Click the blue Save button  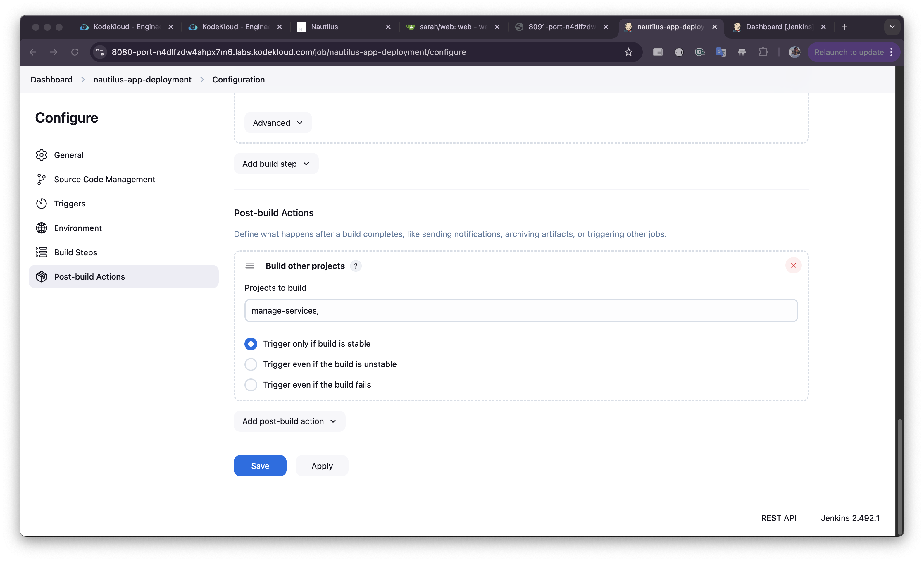pyautogui.click(x=260, y=466)
